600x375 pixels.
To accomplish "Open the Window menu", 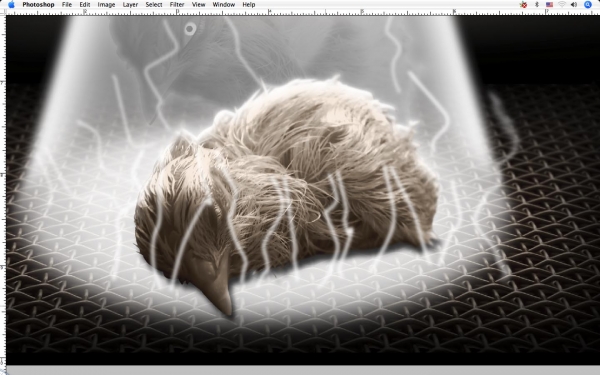I will (223, 5).
